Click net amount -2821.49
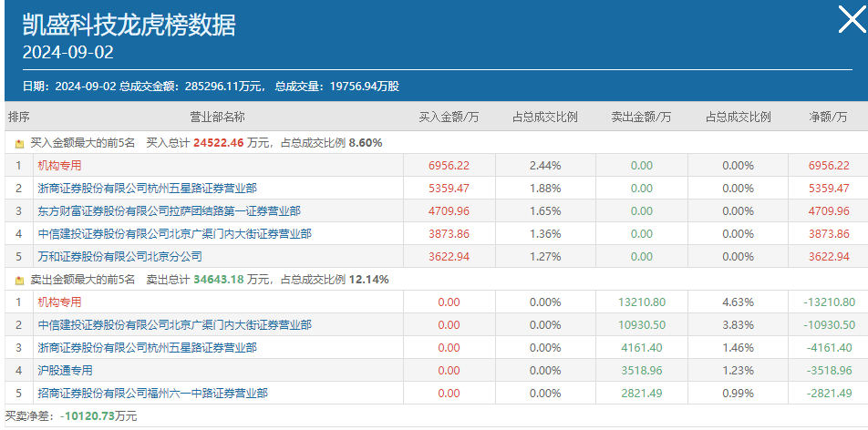Viewport: 868px width, 430px height. pos(829,393)
